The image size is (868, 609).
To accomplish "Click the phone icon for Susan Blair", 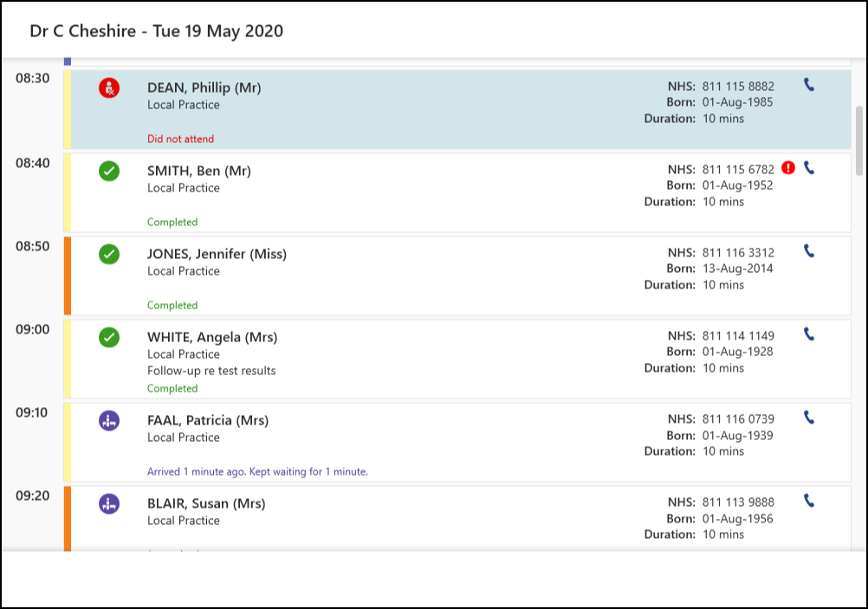I will pyautogui.click(x=809, y=501).
